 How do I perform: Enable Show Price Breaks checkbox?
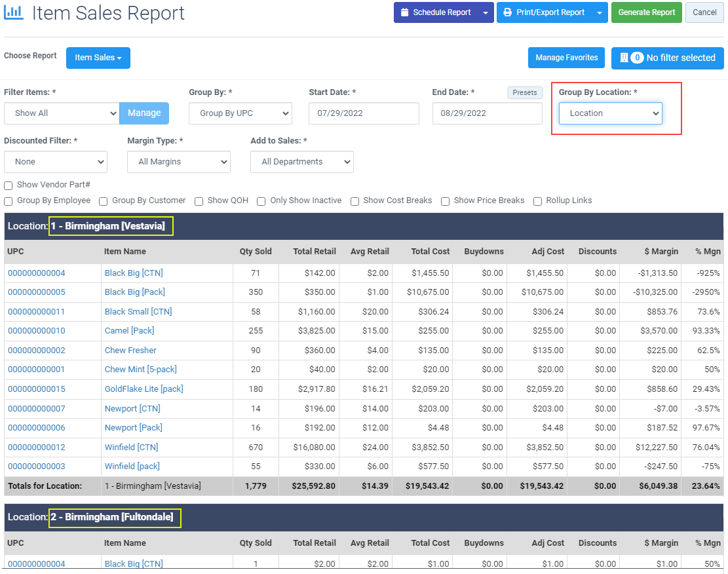445,202
